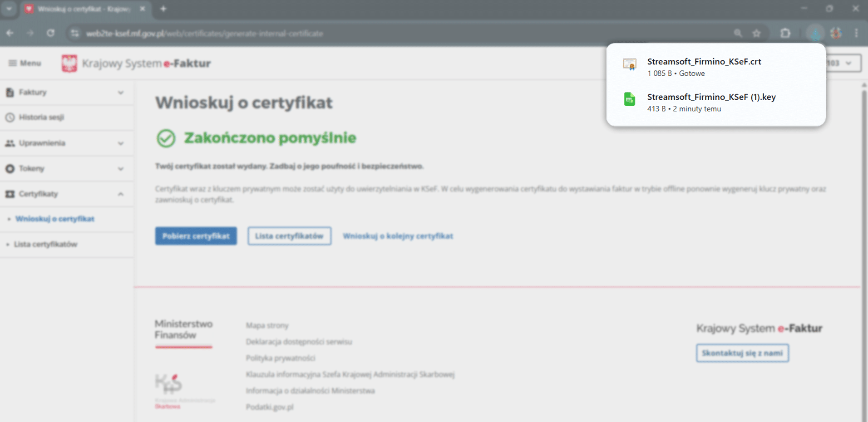Image resolution: width=868 pixels, height=422 pixels.
Task: Open the browser Extensions puzzle icon
Action: [785, 33]
